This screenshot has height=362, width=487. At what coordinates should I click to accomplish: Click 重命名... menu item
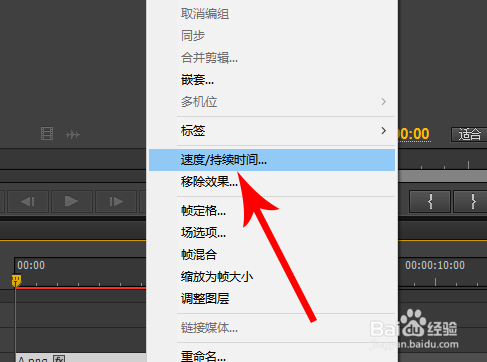tap(272, 355)
